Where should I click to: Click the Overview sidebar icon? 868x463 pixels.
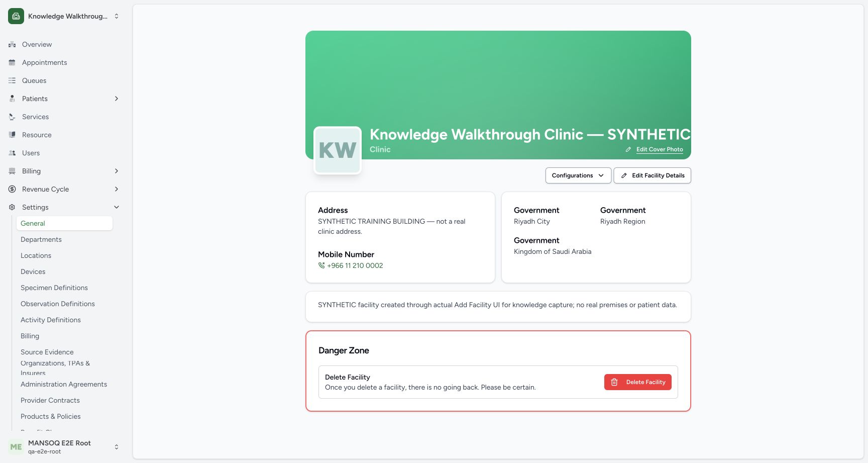point(12,44)
